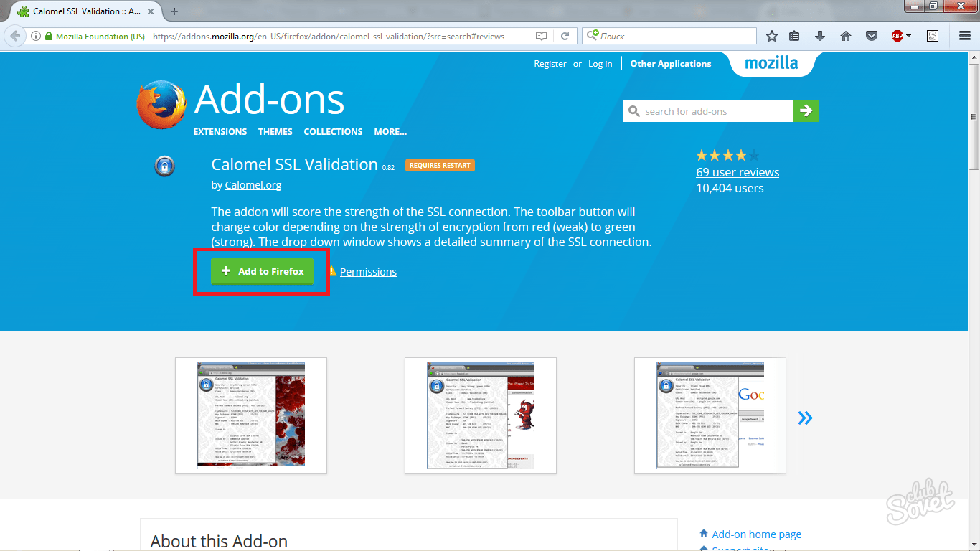Click the green add-on search arrow button
Screen dimensions: 980x551
[x=806, y=111]
